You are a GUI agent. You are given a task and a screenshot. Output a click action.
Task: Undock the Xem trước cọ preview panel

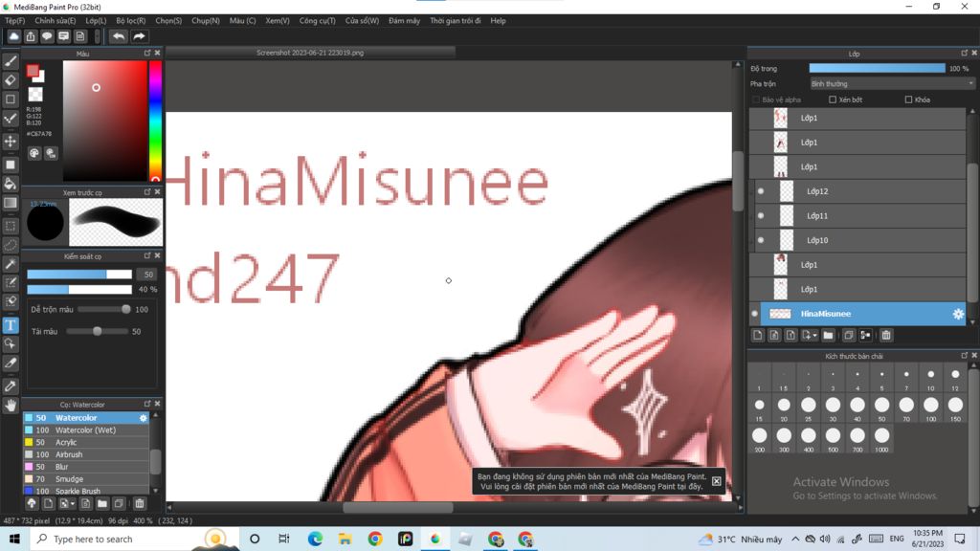pyautogui.click(x=147, y=191)
